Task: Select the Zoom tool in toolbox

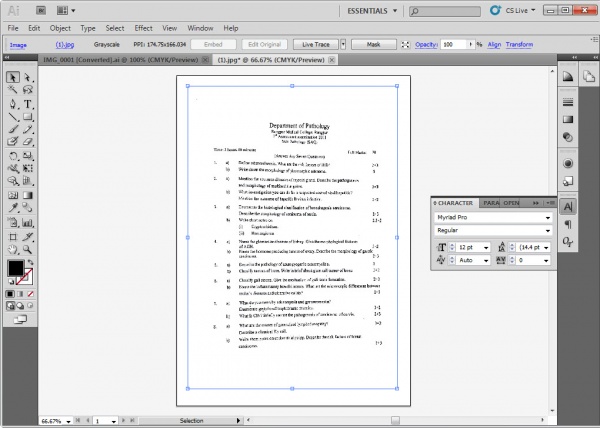Action: [28, 247]
